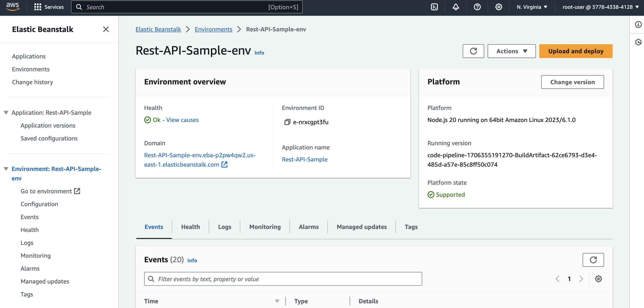
Task: Open View causes health link
Action: (182, 120)
